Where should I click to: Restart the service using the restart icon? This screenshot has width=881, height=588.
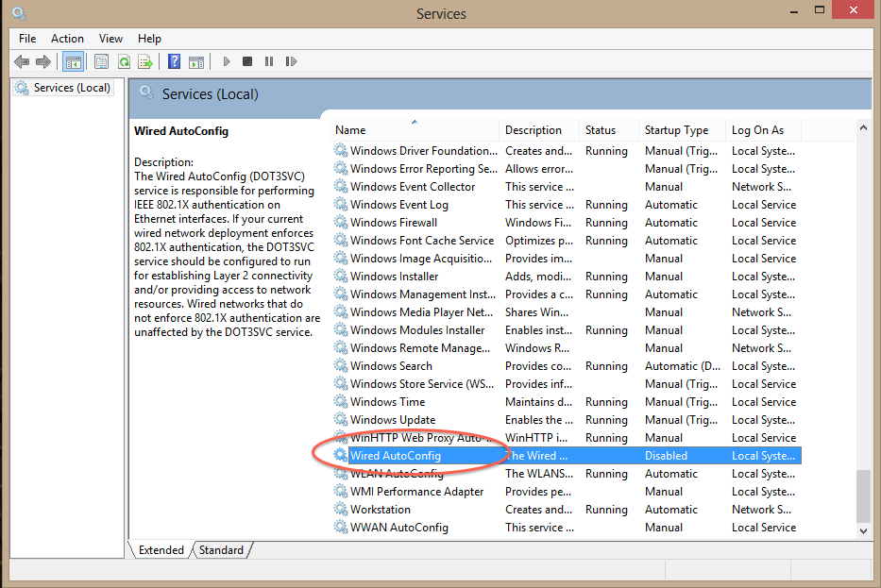291,61
